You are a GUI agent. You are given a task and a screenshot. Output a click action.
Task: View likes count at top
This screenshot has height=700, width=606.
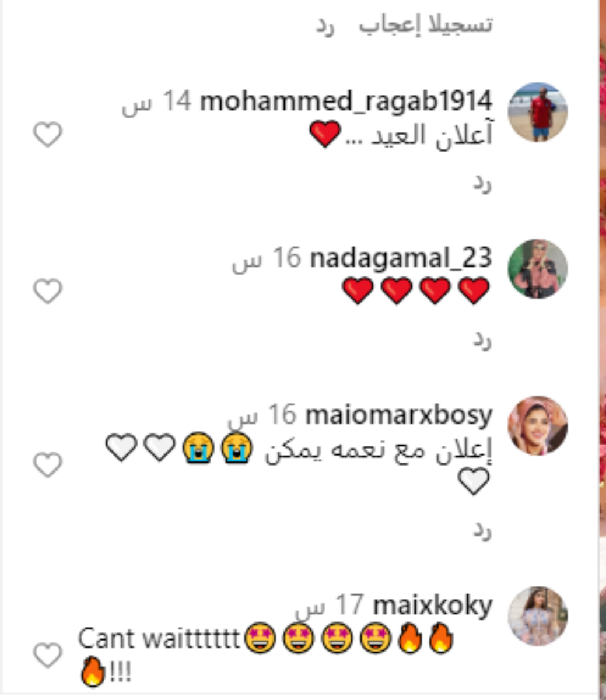tap(426, 24)
